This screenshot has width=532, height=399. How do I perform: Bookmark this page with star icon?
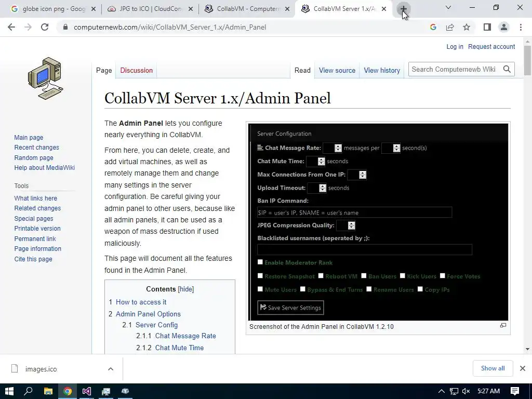point(467,27)
